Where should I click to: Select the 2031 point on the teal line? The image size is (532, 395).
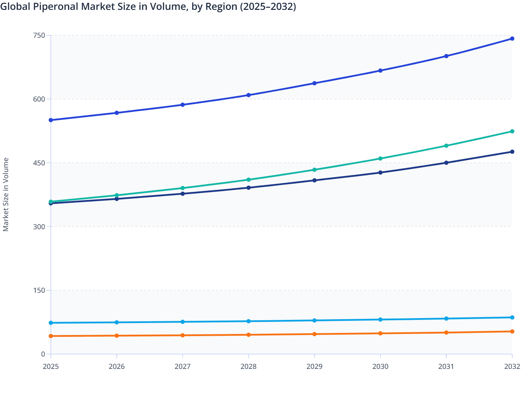tap(446, 145)
